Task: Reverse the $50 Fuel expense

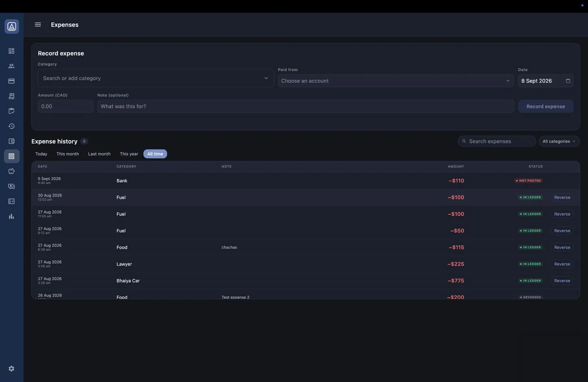Action: tap(562, 231)
